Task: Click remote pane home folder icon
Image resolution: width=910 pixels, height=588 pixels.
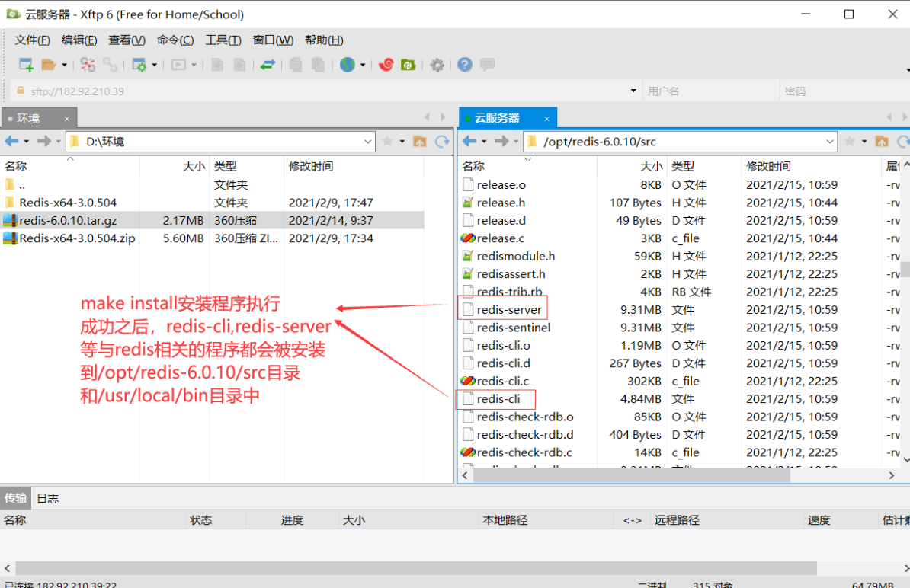Action: point(882,141)
